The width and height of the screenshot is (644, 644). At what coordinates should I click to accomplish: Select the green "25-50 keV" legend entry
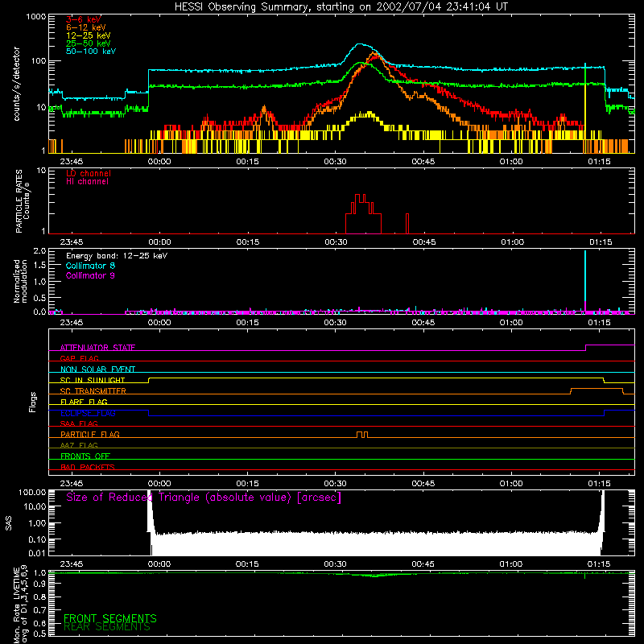(x=89, y=43)
